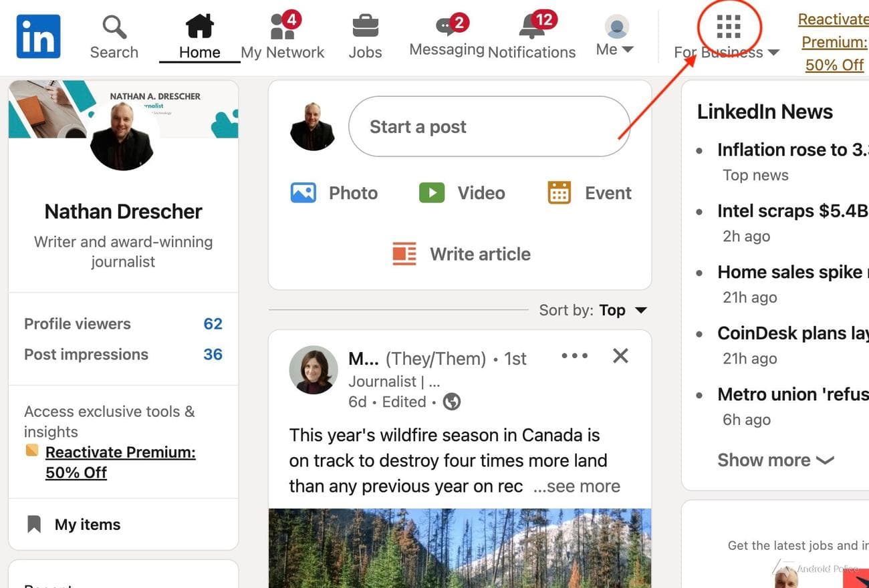869x588 pixels.
Task: Open Messaging chat bubble icon
Action: tap(447, 26)
